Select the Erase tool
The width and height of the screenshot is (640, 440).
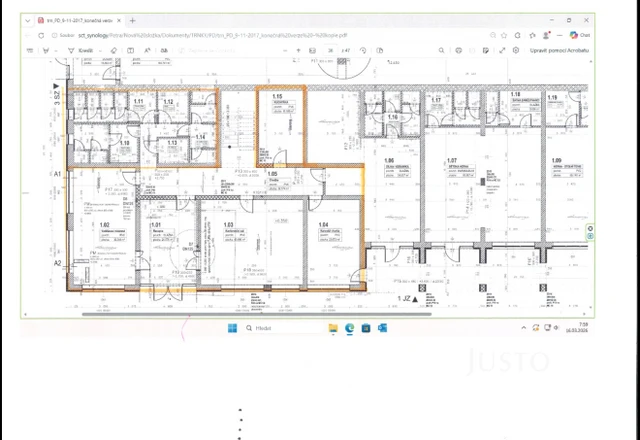tap(114, 51)
